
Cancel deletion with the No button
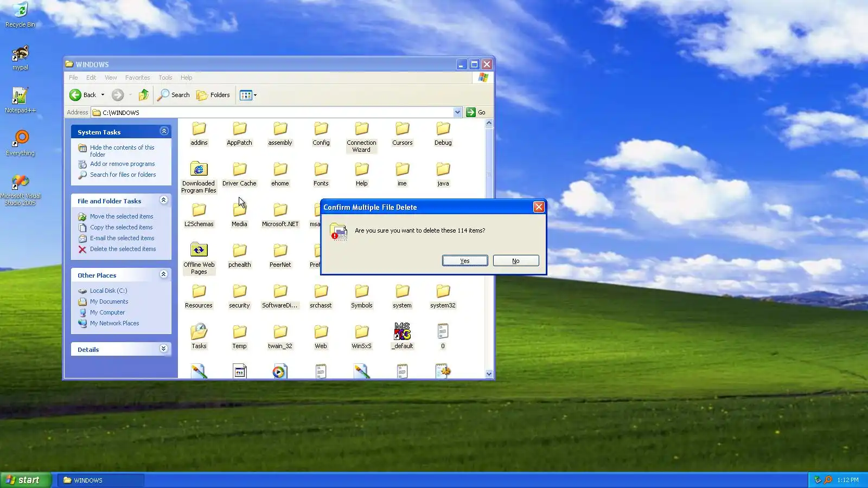516,261
